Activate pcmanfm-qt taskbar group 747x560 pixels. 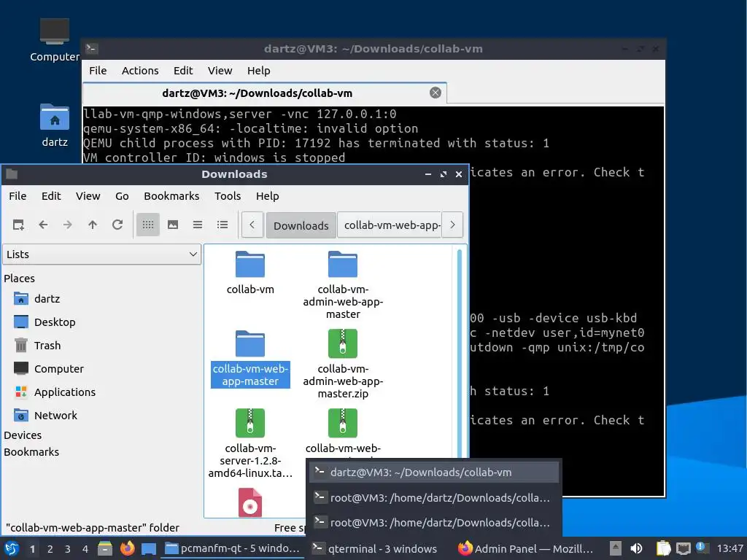pyautogui.click(x=233, y=548)
